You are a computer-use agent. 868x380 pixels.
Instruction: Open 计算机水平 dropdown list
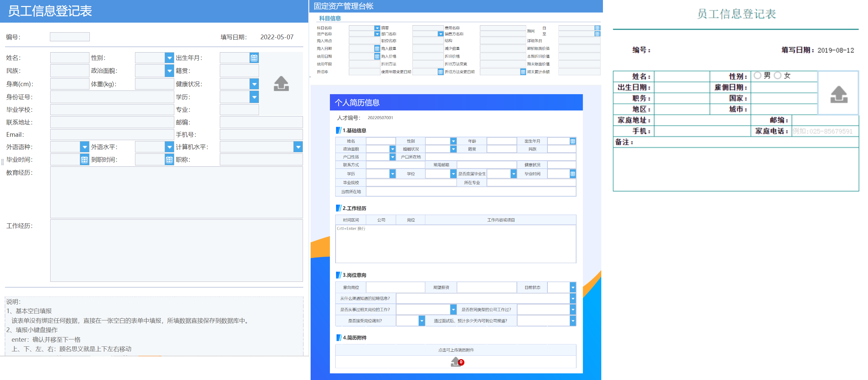298,147
